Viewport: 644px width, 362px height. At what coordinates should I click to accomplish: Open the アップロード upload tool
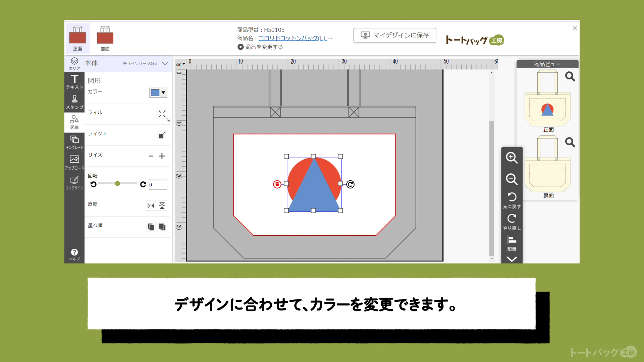[74, 163]
